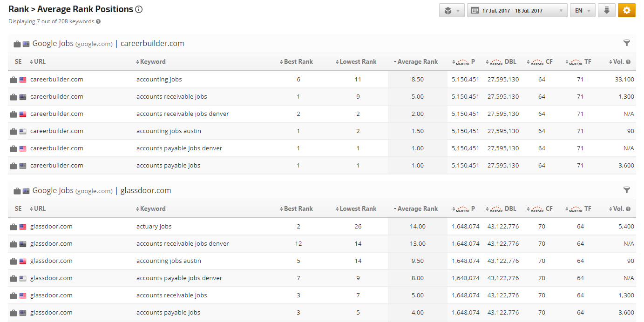Image resolution: width=644 pixels, height=322 pixels.
Task: Open the cube icon dropdown
Action: (451, 11)
